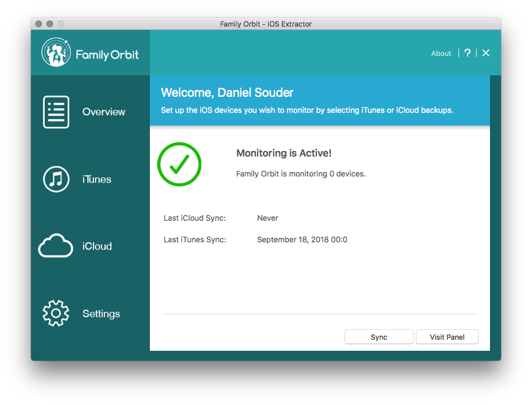This screenshot has width=532, height=405.
Task: Open help via the question mark icon
Action: (467, 53)
